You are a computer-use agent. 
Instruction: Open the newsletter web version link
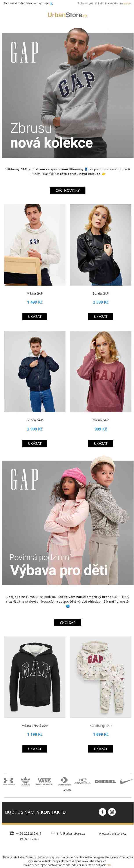[x=127, y=3]
